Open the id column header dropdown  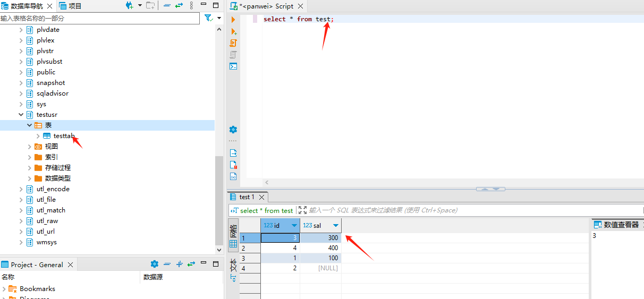(294, 226)
